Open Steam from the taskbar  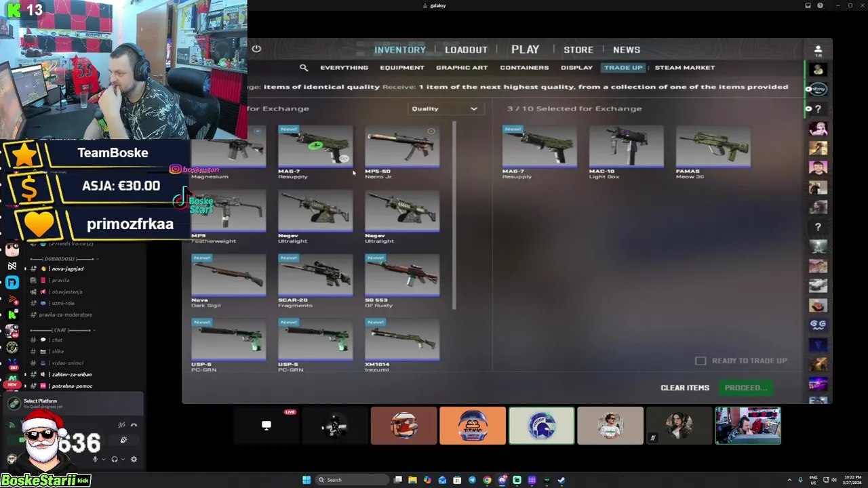(x=561, y=480)
